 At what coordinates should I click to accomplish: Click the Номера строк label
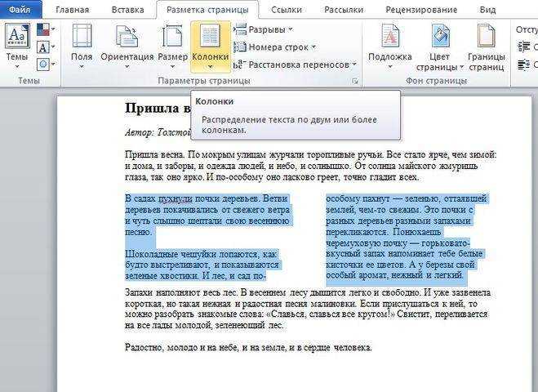[278, 47]
